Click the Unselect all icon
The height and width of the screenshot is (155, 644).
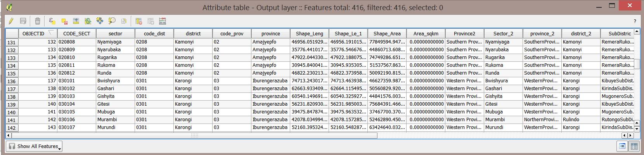64,21
